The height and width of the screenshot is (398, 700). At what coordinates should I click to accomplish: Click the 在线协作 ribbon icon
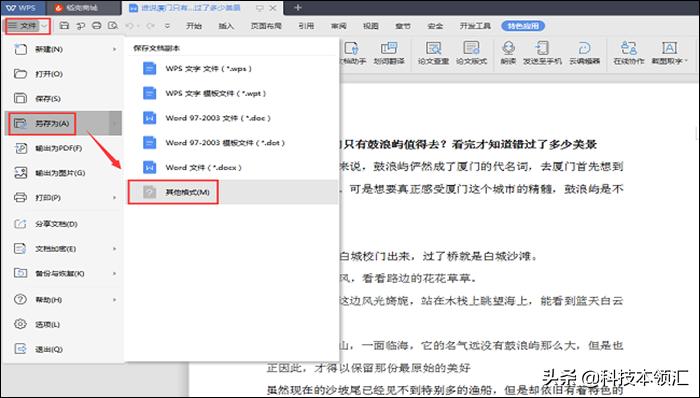(x=629, y=53)
